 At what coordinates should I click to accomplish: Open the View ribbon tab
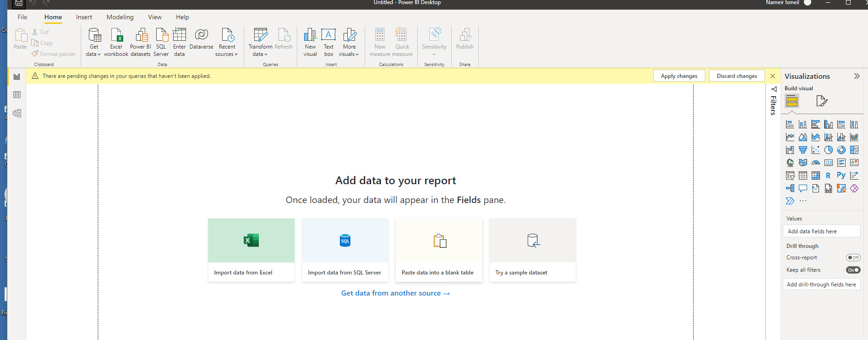[155, 17]
